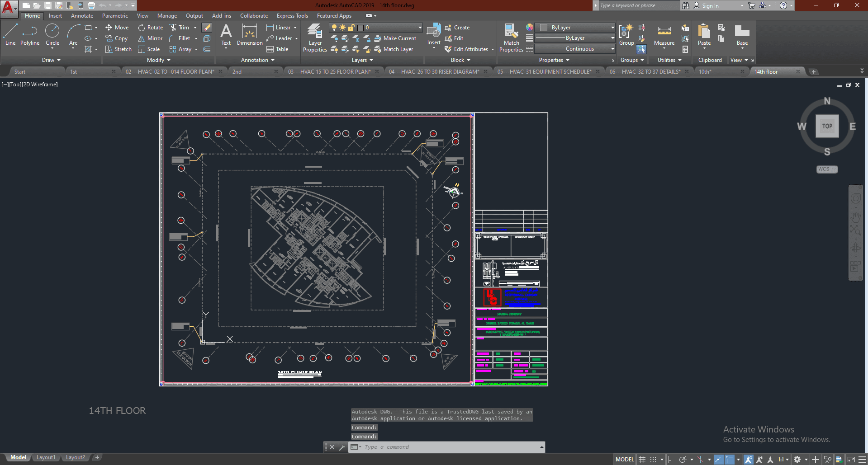Screen dimensions: 868x465
Task: Click the Trim tool icon
Action: pyautogui.click(x=173, y=28)
